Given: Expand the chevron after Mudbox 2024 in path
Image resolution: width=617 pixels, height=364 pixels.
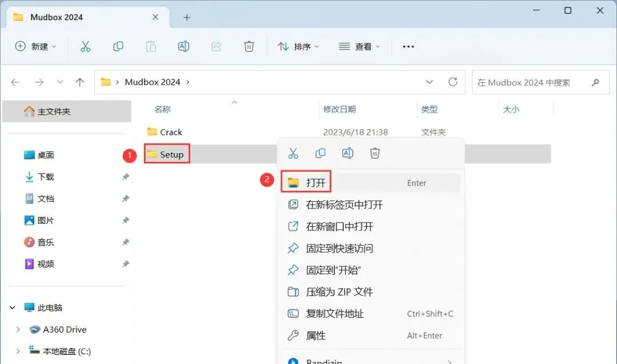Looking at the screenshot, I should coord(188,82).
